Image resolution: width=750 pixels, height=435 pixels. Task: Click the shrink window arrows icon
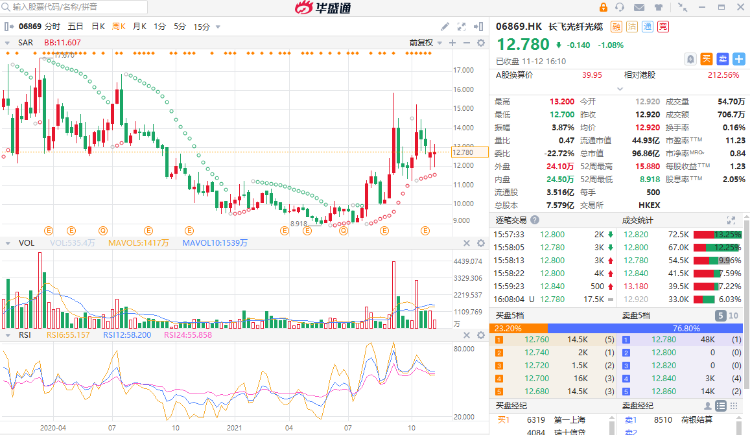click(683, 7)
